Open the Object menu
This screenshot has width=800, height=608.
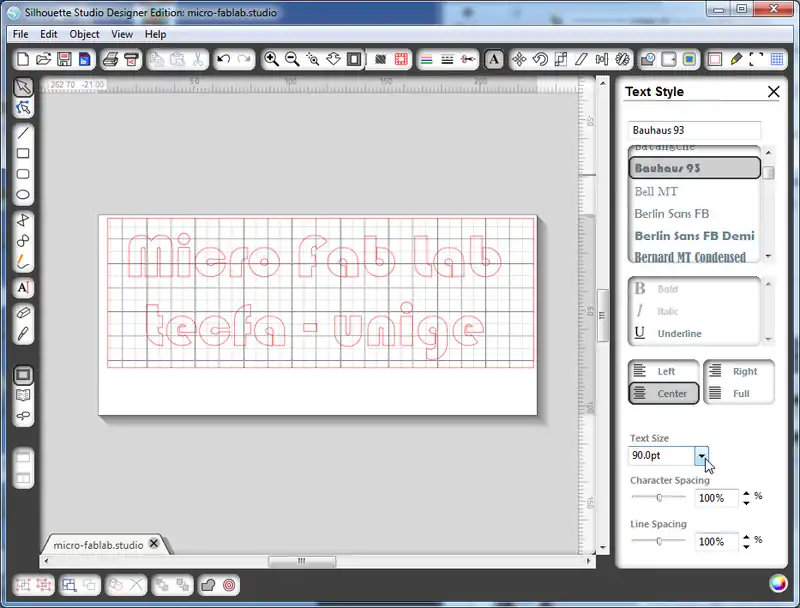coord(84,34)
